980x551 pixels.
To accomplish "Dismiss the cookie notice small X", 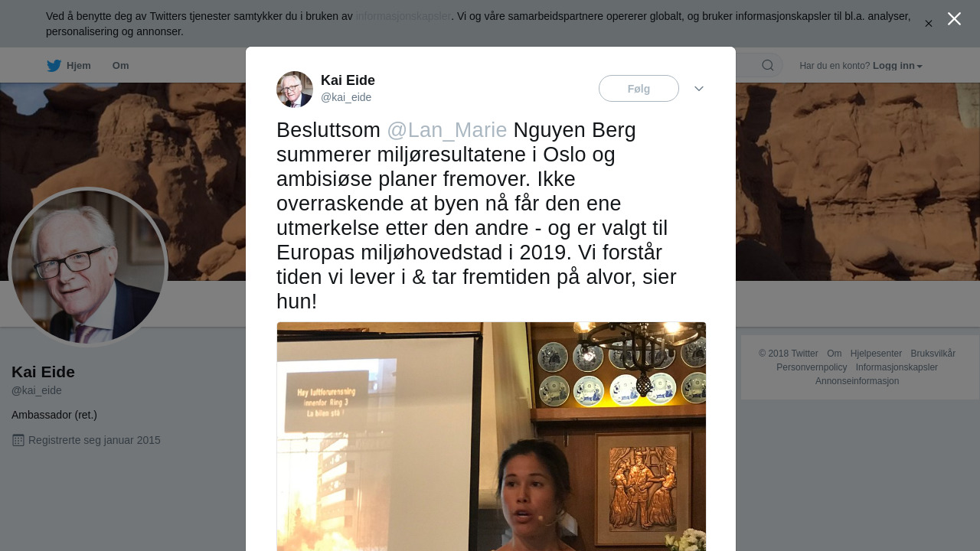I will point(928,24).
